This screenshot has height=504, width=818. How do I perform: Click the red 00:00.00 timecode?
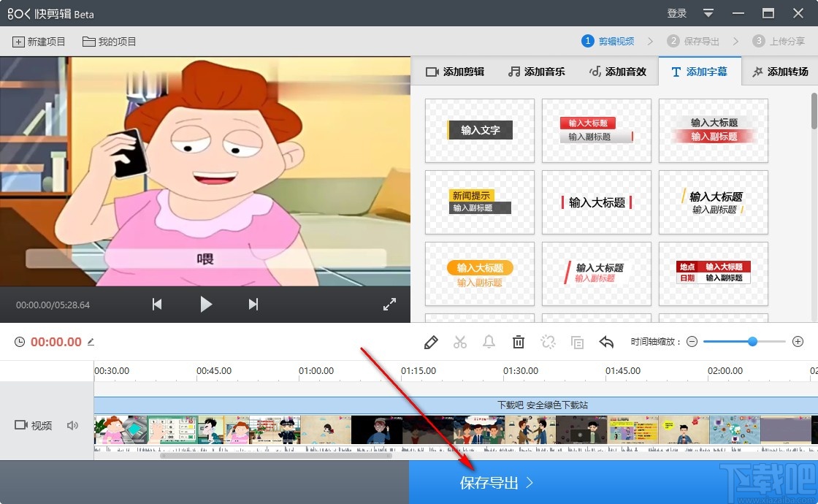[56, 342]
